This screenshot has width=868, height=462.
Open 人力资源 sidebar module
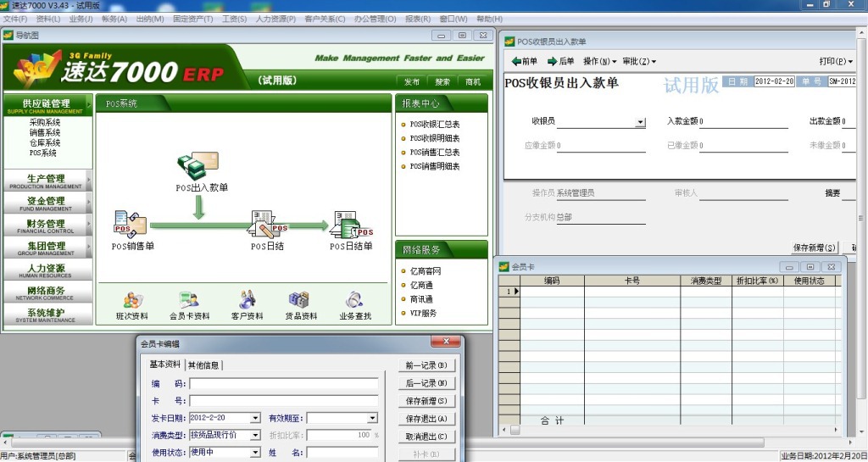pyautogui.click(x=47, y=270)
